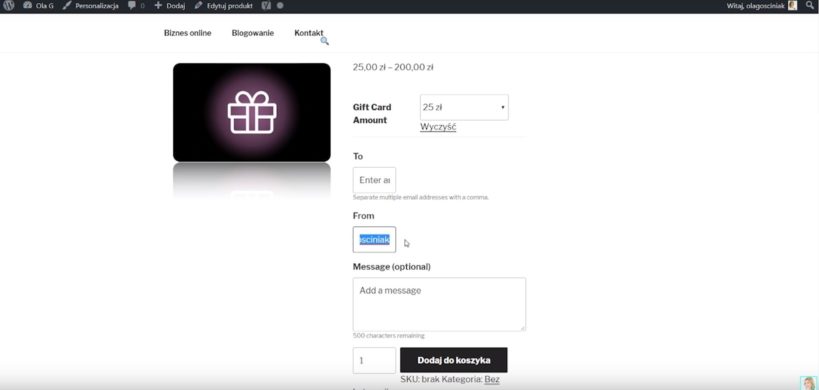The width and height of the screenshot is (819, 390).
Task: Click the quantity field
Action: coord(375,361)
